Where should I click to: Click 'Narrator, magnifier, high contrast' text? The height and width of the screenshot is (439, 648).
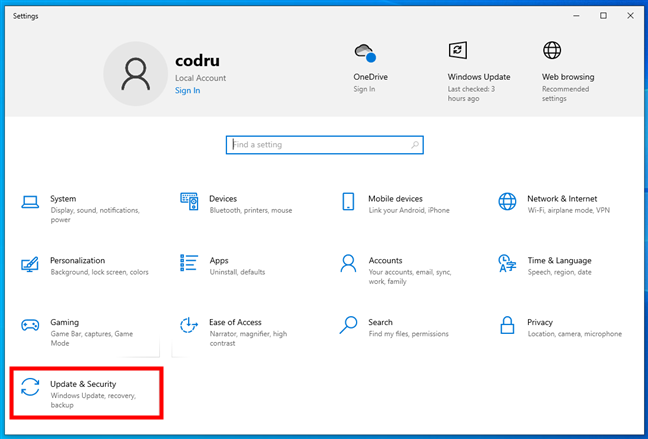[x=248, y=339]
